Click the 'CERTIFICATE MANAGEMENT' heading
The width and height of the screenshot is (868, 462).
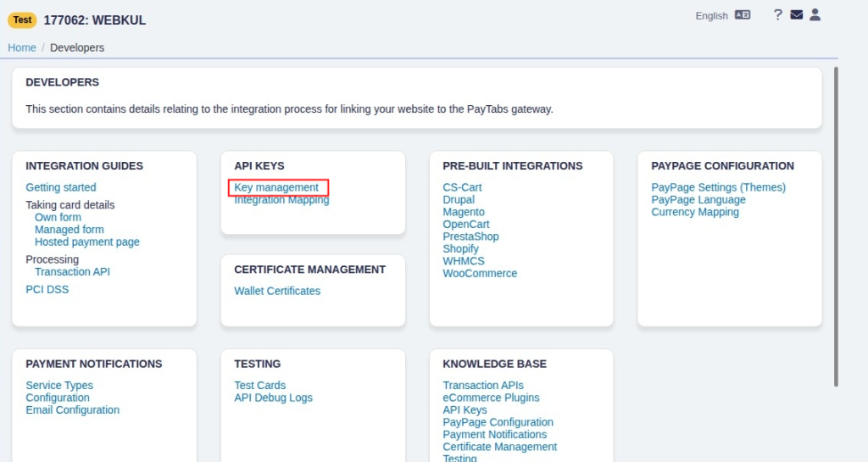310,270
